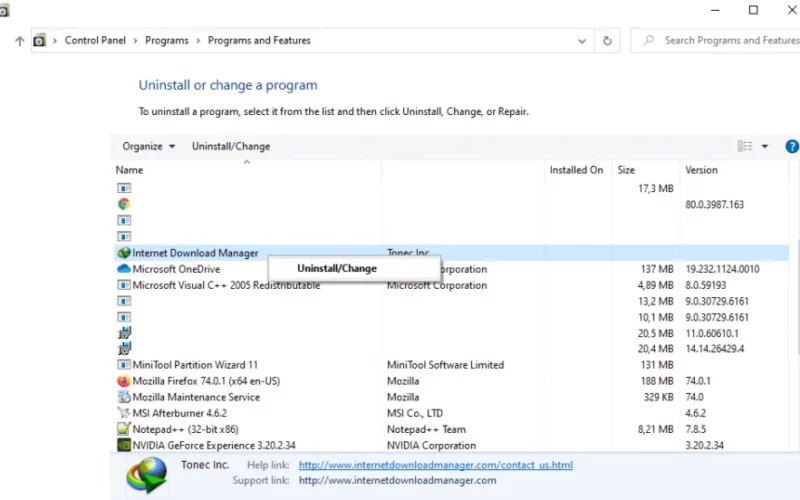The image size is (800, 500).
Task: Select MSI Afterburner 4.6.2 entry
Action: (180, 413)
